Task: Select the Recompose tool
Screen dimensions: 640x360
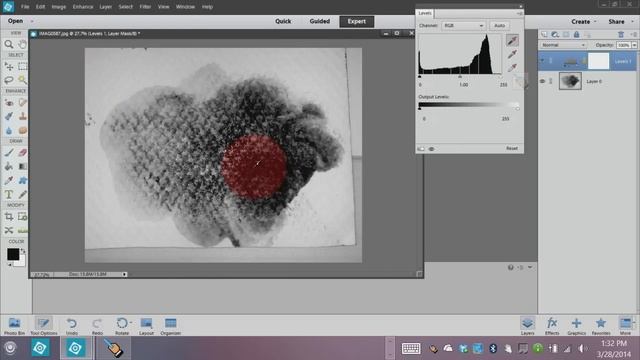Action: 22,217
